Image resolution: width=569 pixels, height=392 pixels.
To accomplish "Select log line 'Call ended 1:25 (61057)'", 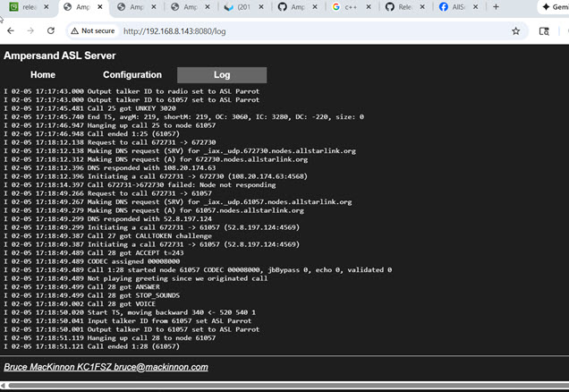I will 91,134.
